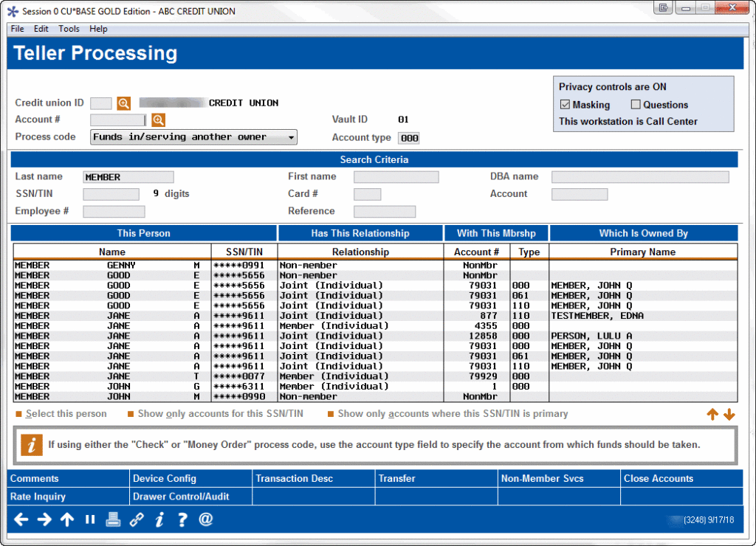Select the MEMBER GENNY M row
The width and height of the screenshot is (756, 546).
(376, 266)
